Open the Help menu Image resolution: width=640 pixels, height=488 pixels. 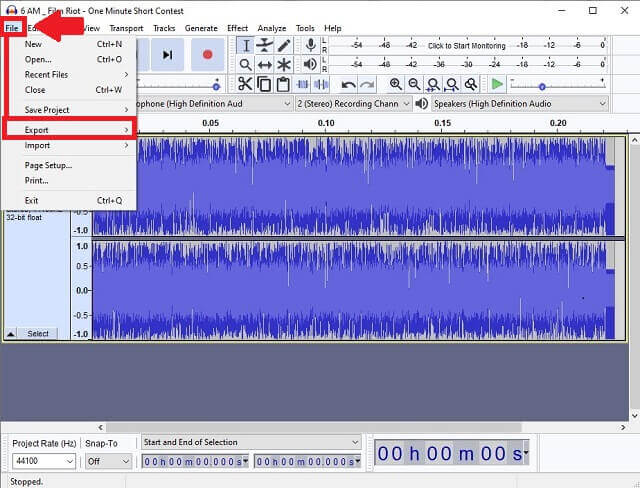tap(333, 28)
